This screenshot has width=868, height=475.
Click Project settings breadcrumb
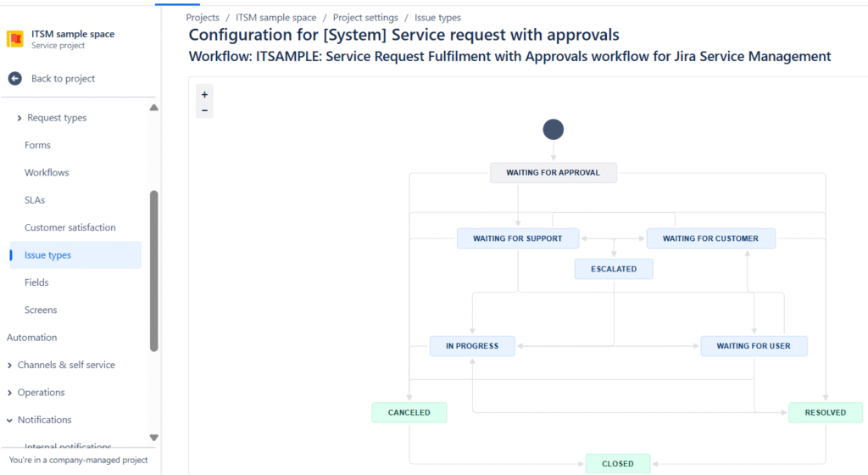tap(365, 18)
